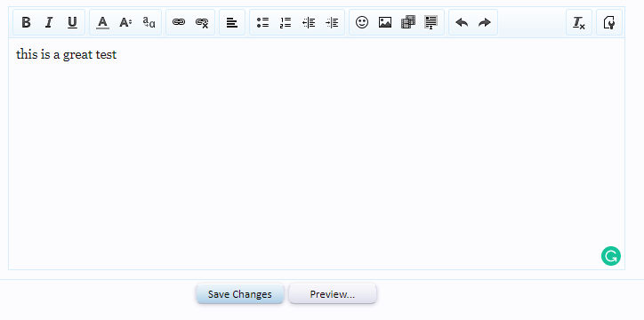Click the Preview... button

click(x=333, y=294)
